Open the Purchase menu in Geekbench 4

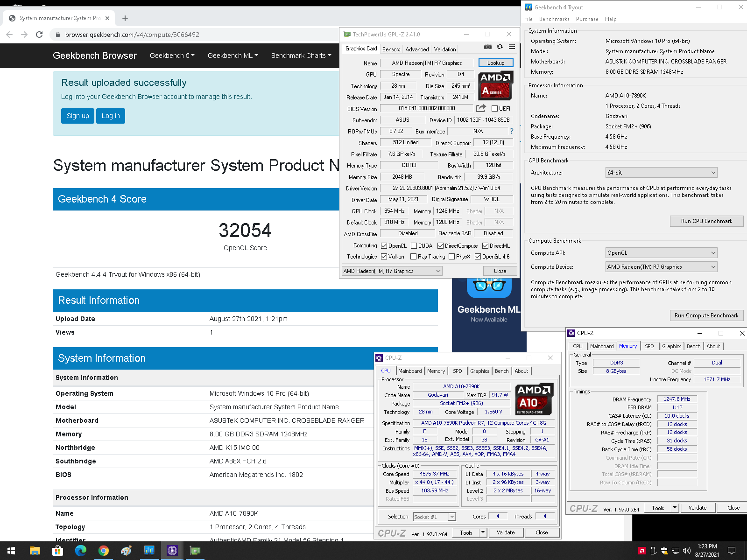pos(587,19)
